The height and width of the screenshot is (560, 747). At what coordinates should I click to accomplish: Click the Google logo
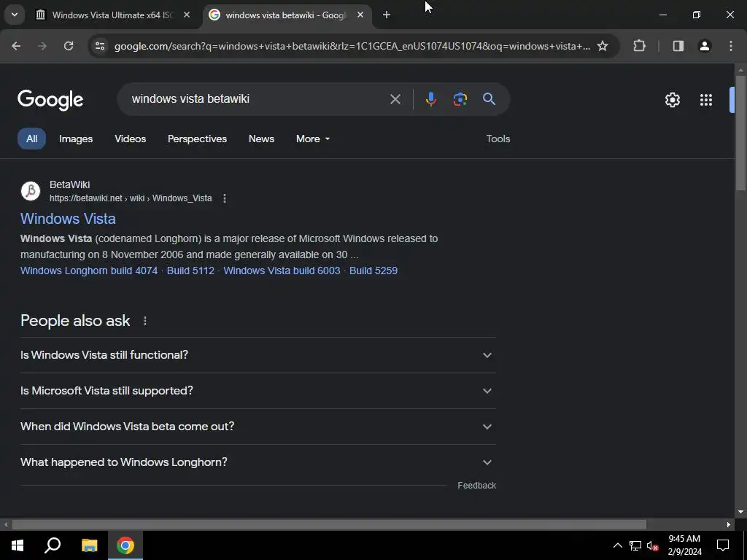click(x=50, y=100)
